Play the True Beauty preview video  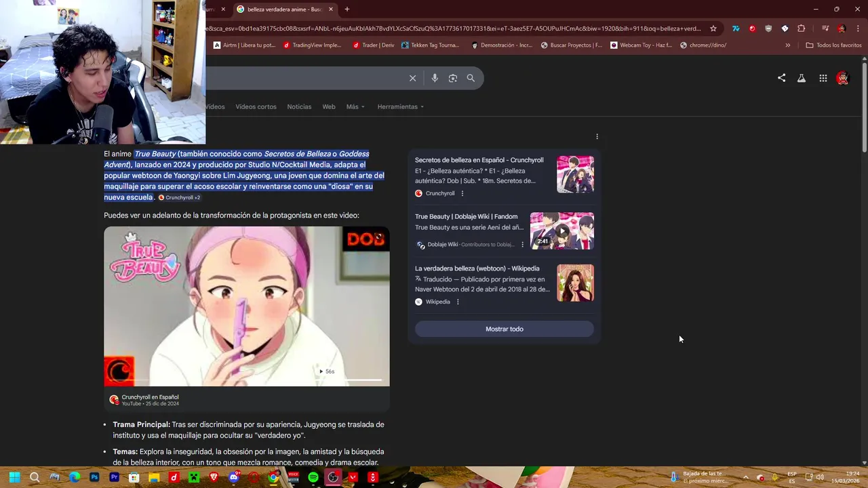pos(247,306)
